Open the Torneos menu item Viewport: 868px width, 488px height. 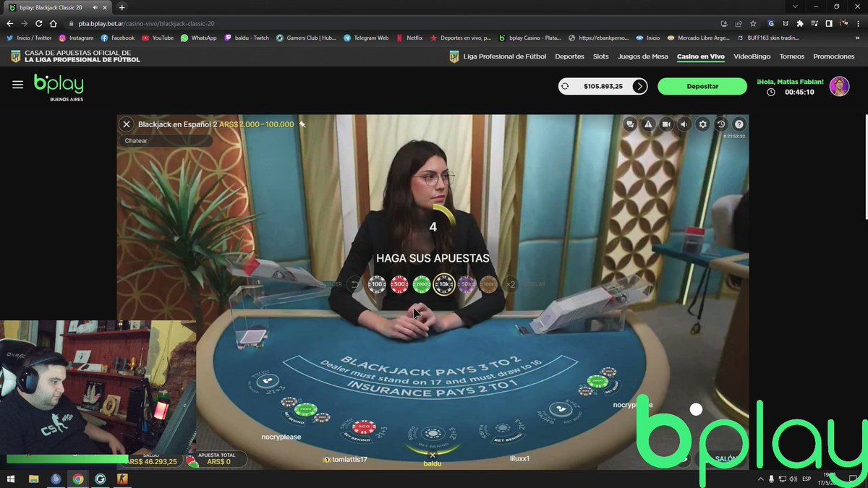(792, 56)
